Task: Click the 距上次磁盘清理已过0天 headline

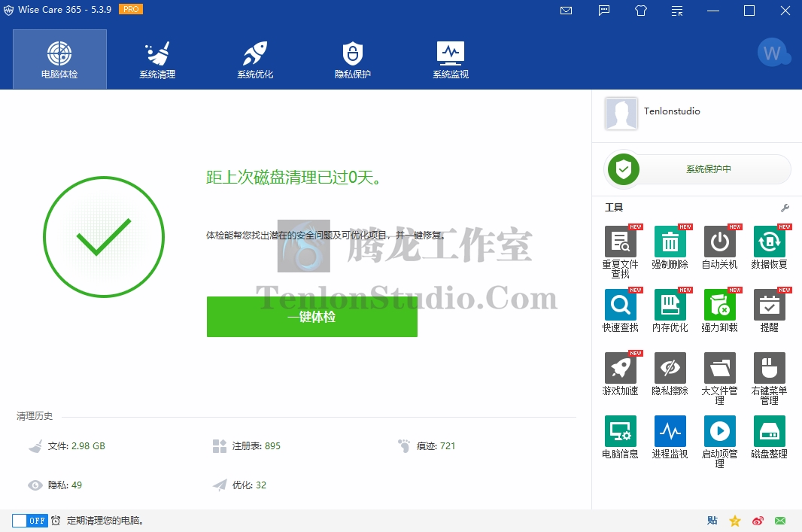Action: [293, 178]
